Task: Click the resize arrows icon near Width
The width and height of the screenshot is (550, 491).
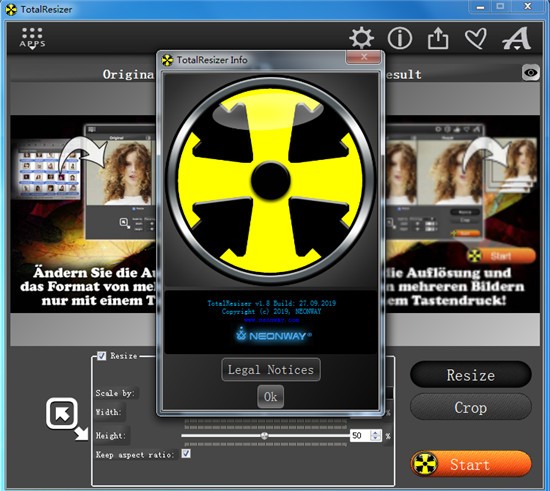Action: (x=67, y=418)
